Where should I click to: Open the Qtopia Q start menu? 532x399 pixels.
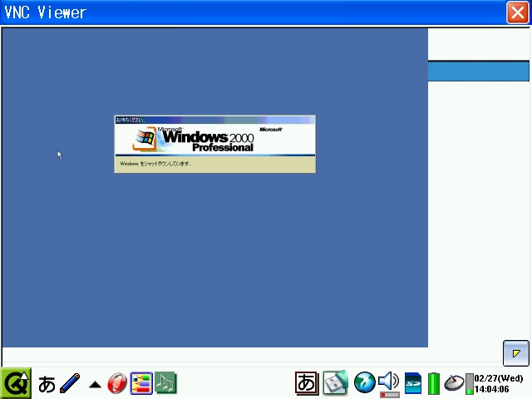(16, 383)
